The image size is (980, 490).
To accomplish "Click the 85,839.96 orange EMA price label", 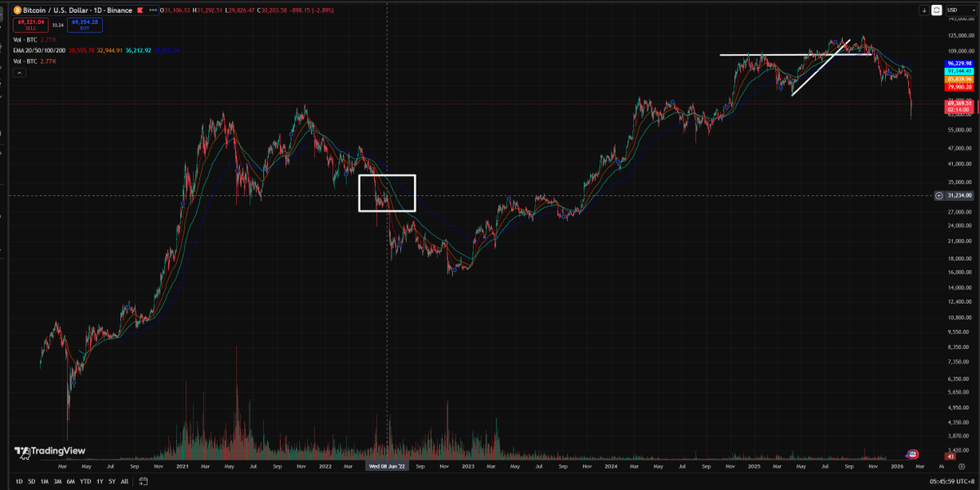I will pyautogui.click(x=958, y=79).
